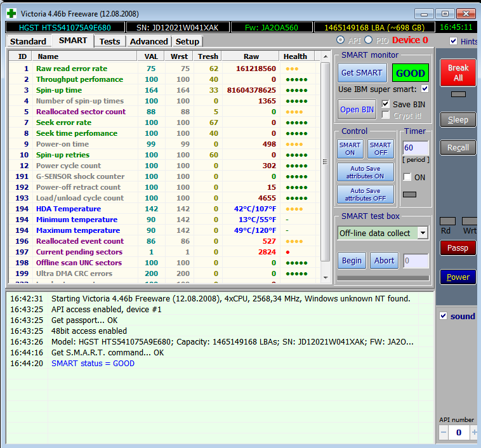Select the Ultra DMA CRC errors row
This screenshot has width=481, height=448.
click(164, 273)
